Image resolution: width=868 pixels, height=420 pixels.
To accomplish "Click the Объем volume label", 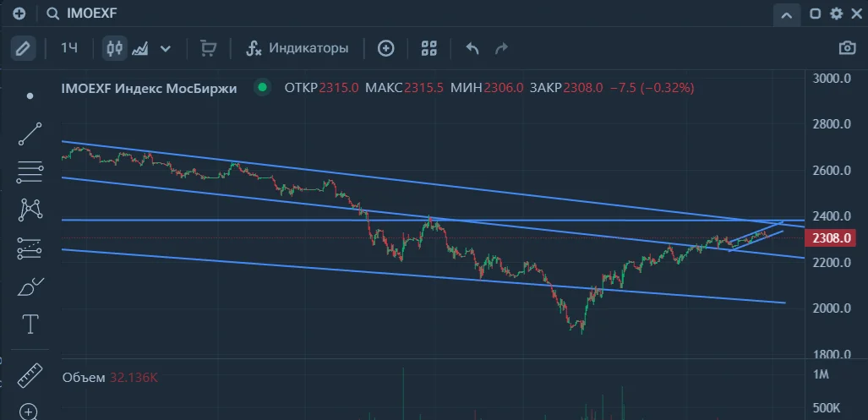I will click(84, 378).
